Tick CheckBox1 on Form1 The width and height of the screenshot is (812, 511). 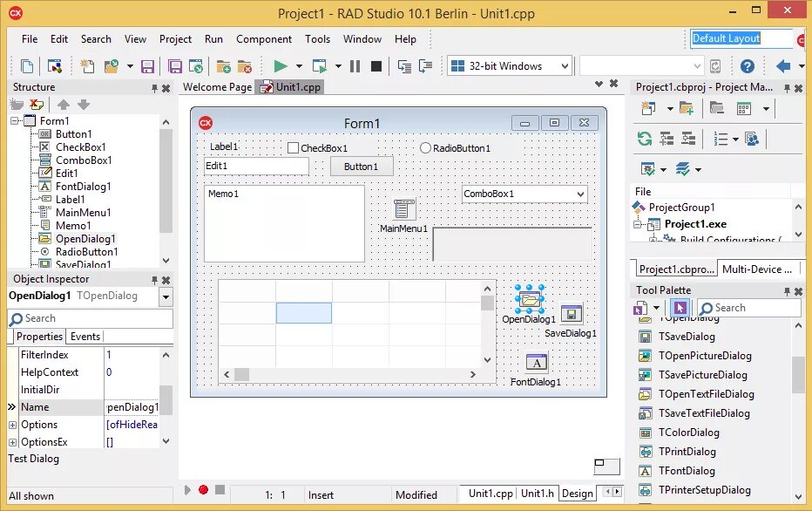[293, 148]
